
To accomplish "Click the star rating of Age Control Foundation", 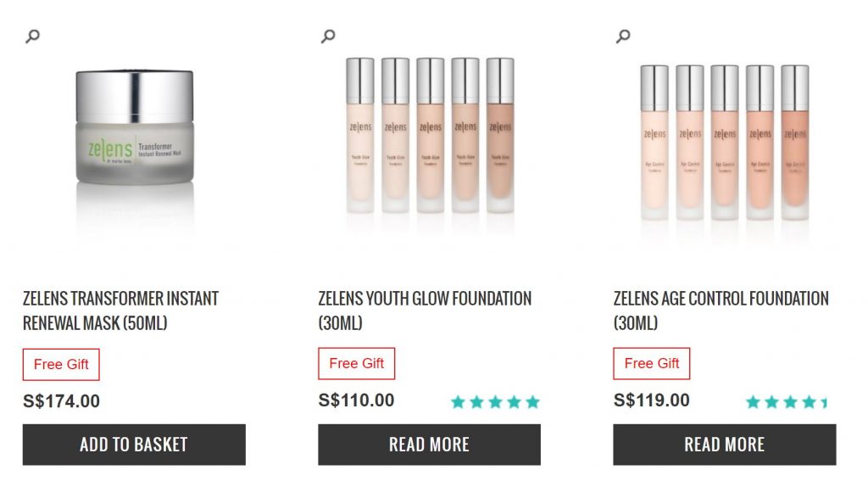I will (x=786, y=402).
